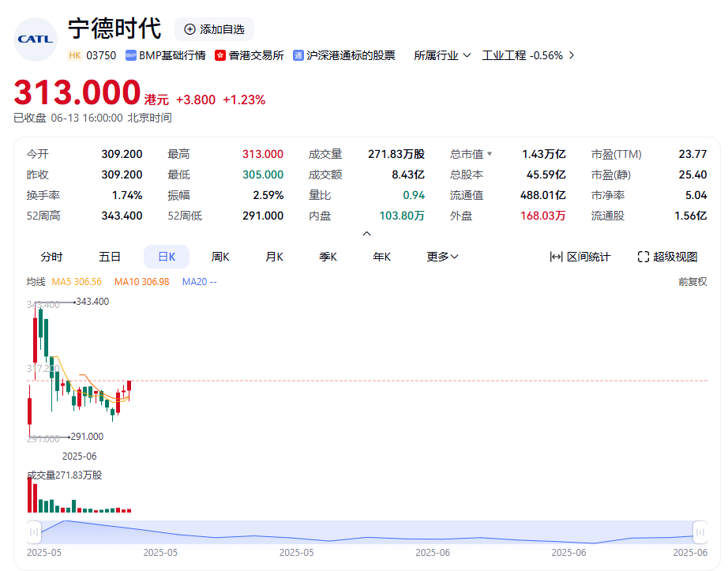Expand the 所属行业 dropdown
This screenshot has height=571, width=728.
tap(442, 56)
